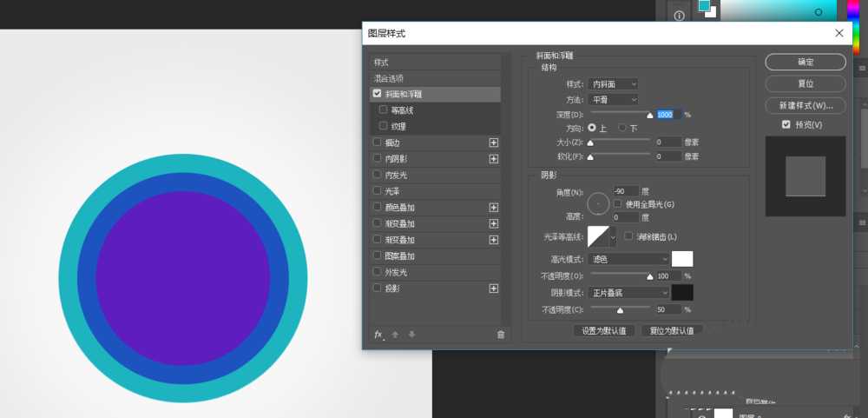Uncheck the 预览 preview checkbox
868x418 pixels.
coord(786,125)
